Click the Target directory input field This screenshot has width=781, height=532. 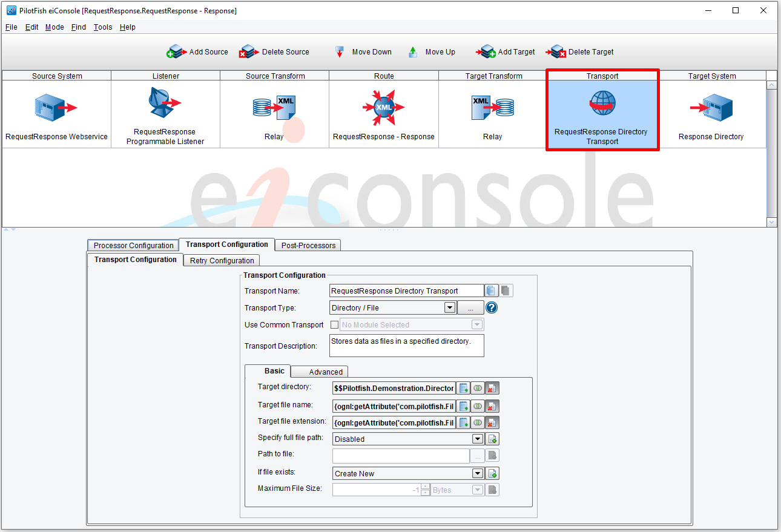coord(394,388)
